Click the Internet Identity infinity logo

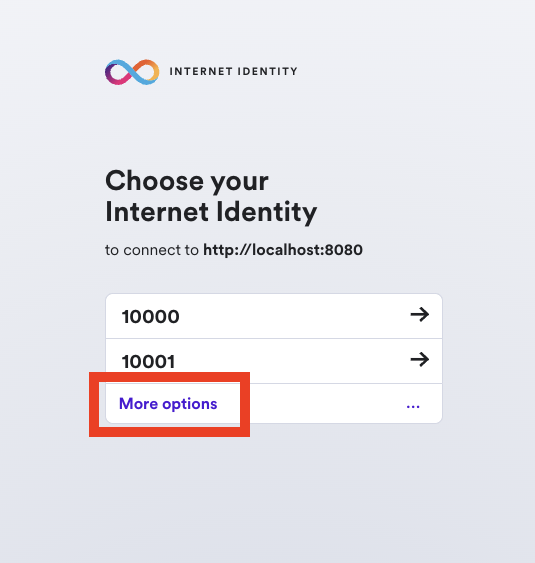coord(132,72)
